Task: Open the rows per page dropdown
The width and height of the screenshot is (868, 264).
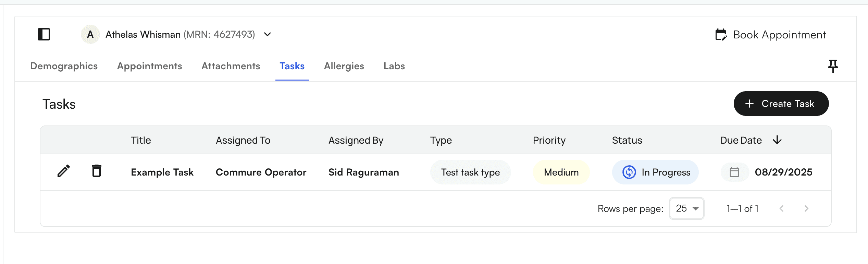Action: 686,208
